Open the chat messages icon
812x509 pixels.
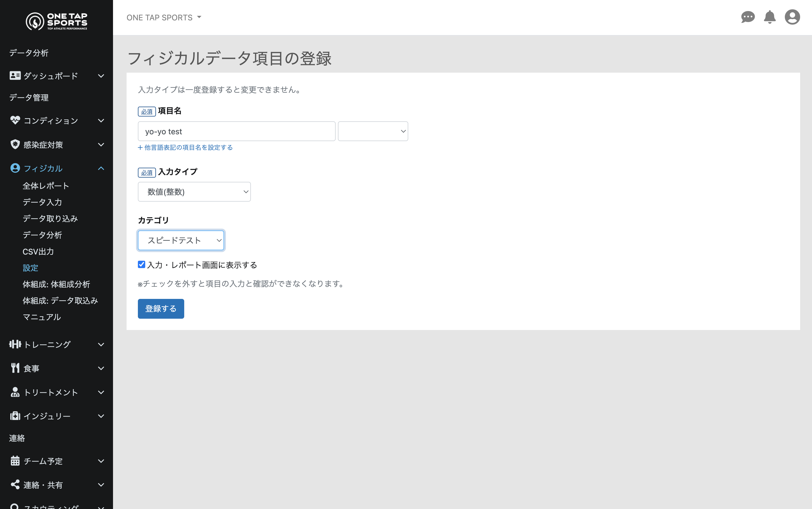[748, 17]
